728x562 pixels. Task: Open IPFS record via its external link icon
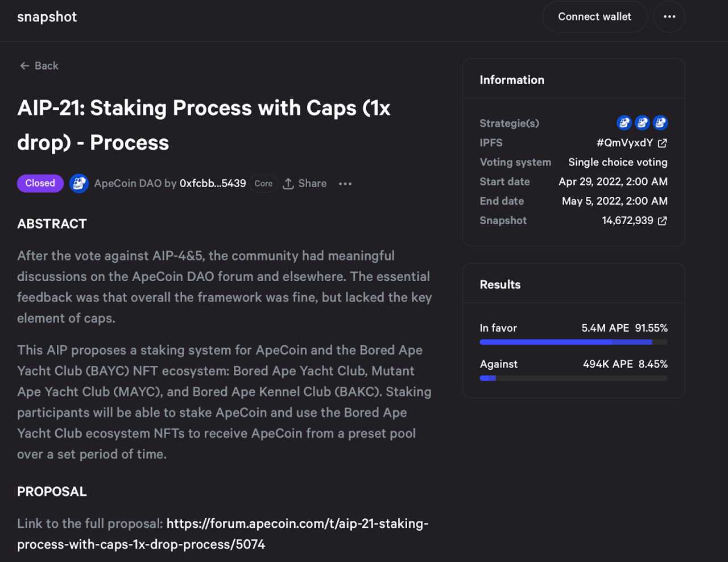(662, 143)
